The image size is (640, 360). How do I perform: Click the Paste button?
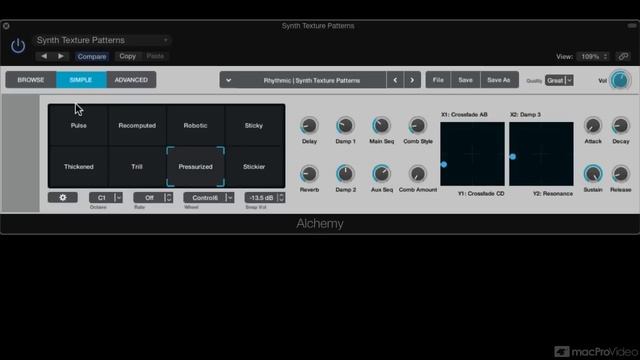click(x=155, y=56)
